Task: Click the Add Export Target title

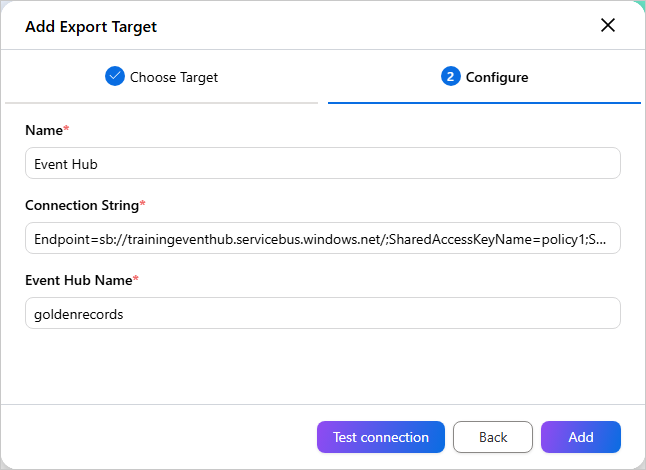Action: [x=91, y=27]
